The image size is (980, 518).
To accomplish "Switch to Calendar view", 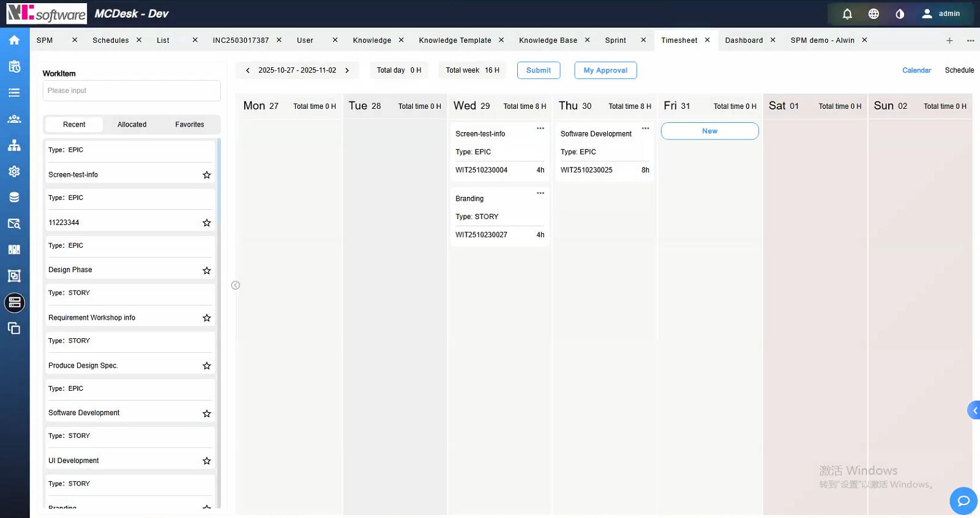I will coord(916,70).
